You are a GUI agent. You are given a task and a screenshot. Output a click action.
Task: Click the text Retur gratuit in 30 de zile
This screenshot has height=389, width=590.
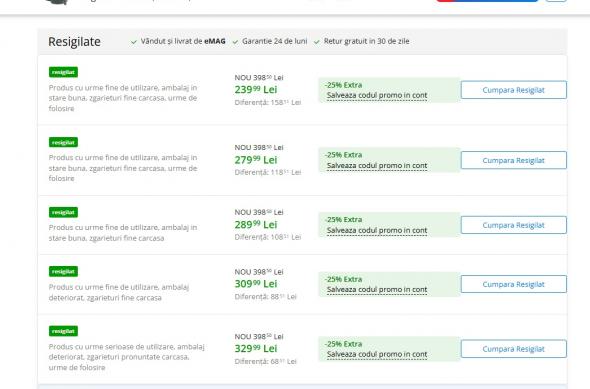366,41
